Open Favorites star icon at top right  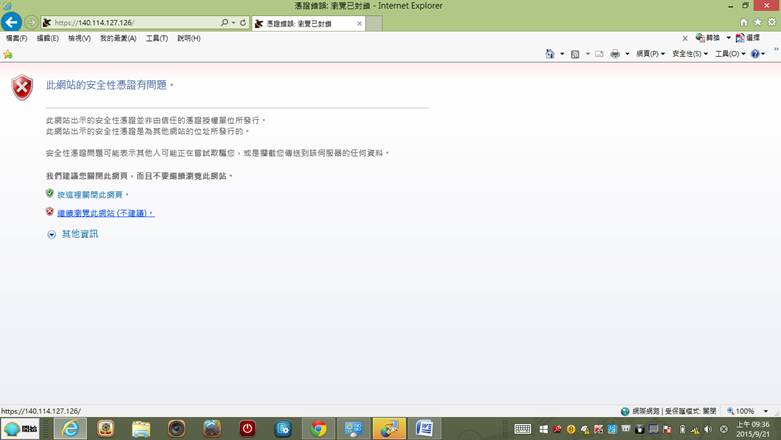[757, 22]
